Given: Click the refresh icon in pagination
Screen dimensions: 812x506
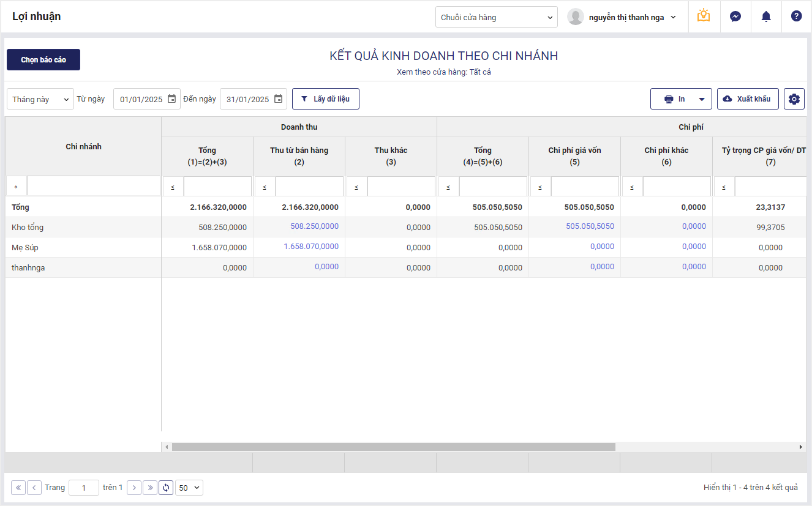Looking at the screenshot, I should (x=166, y=488).
